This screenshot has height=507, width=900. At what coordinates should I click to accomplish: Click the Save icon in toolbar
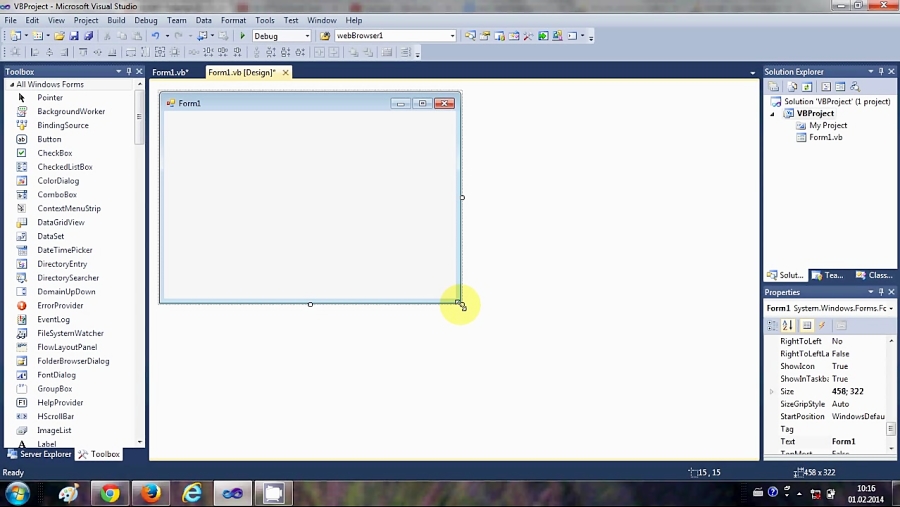[74, 36]
